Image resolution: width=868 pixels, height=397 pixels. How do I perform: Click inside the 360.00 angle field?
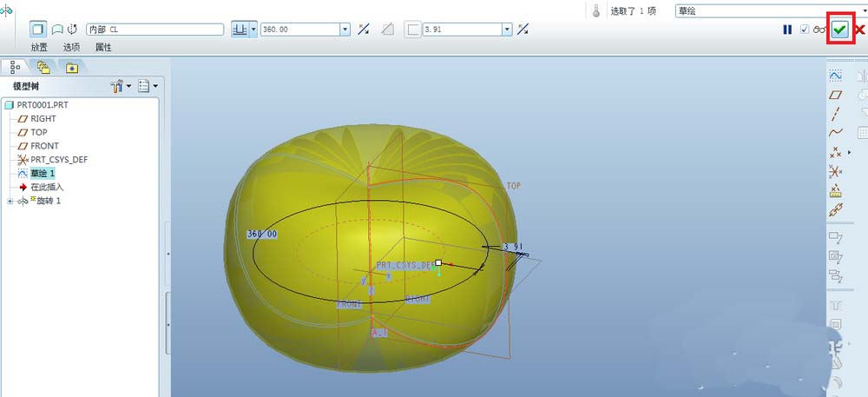(300, 30)
